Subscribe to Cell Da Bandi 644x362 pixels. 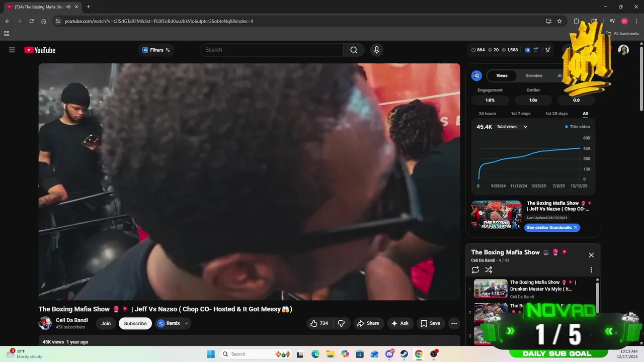(x=135, y=323)
